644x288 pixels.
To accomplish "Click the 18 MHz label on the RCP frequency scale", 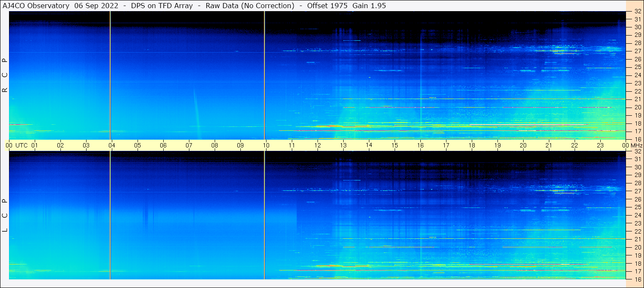I will click(638, 123).
